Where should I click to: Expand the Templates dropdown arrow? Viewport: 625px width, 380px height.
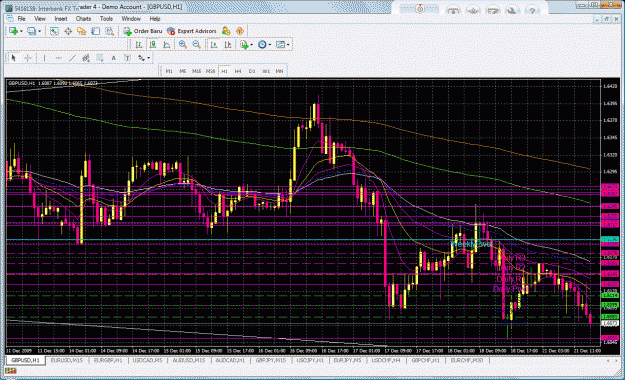(288, 45)
